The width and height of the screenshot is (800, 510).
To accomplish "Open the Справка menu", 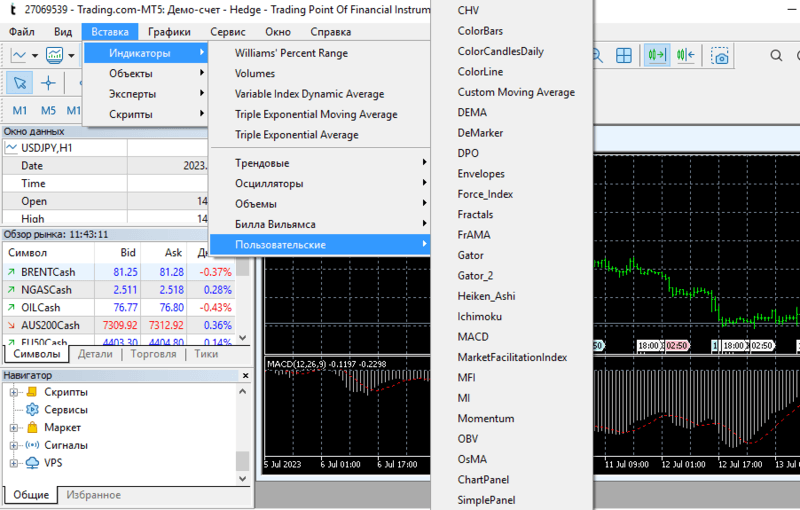I will (x=331, y=32).
